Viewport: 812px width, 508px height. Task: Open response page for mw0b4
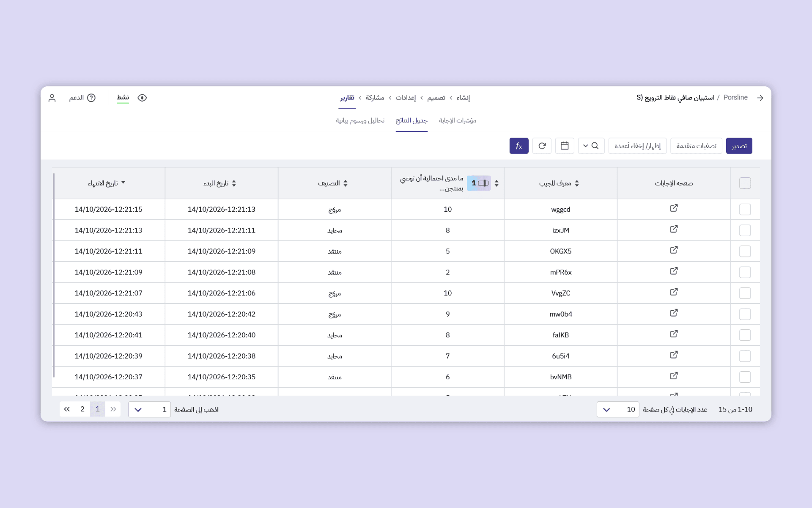pyautogui.click(x=674, y=313)
